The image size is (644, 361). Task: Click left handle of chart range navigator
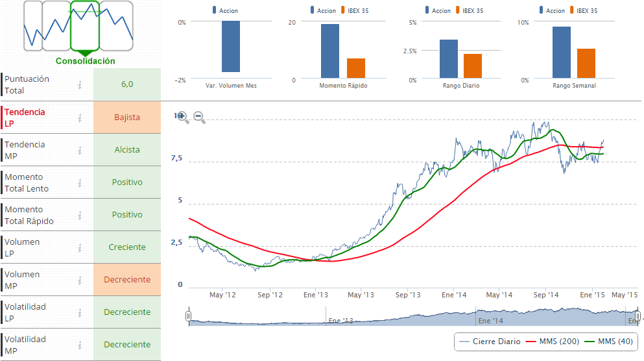188,316
